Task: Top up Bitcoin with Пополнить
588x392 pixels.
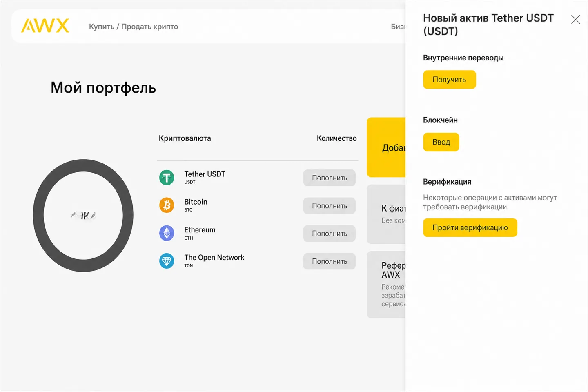Action: click(330, 206)
